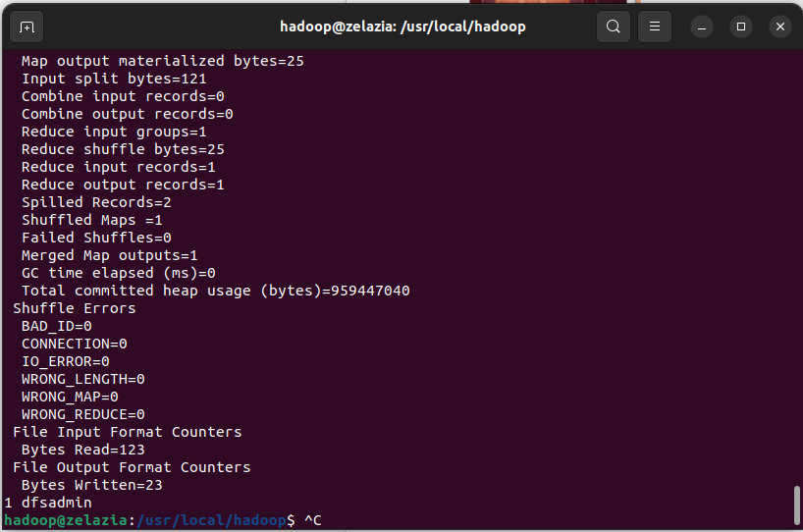Close the terminal window
803x532 pixels.
780,27
